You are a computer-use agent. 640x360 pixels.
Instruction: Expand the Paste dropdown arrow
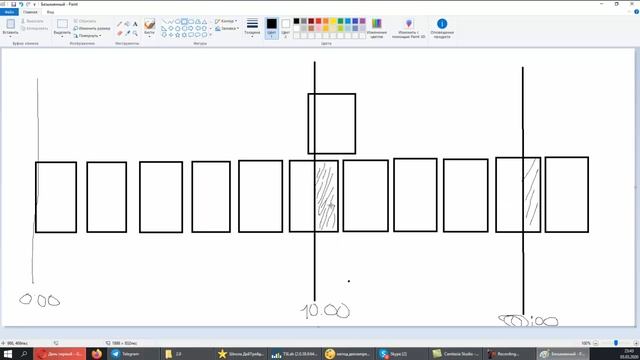pos(11,35)
